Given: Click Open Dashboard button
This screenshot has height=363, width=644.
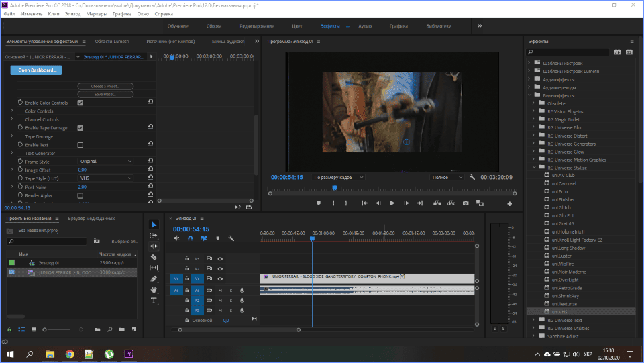Looking at the screenshot, I should pos(36,70).
